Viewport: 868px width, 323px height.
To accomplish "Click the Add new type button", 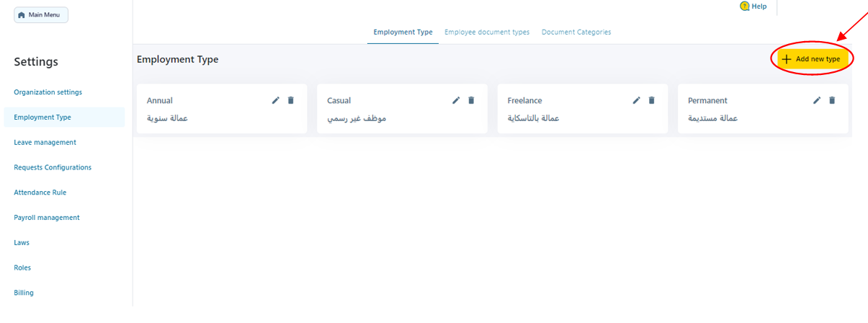I will point(812,58).
